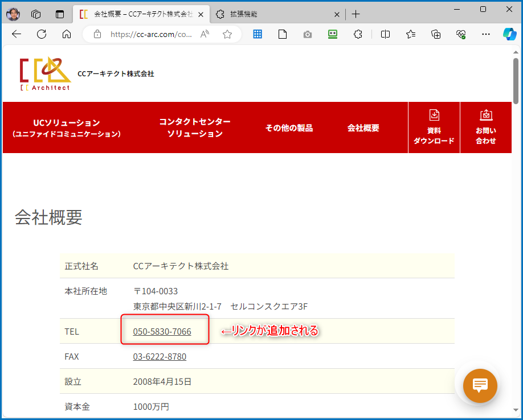Click the CC Architect logo
The width and height of the screenshot is (523, 420).
tap(46, 73)
